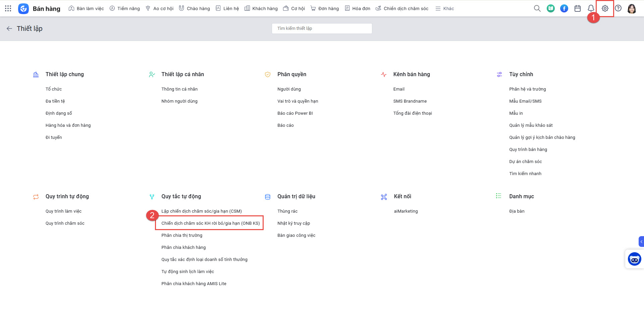644x320 pixels.
Task: Go to Chiến dịch chăm sóc menu
Action: (x=402, y=8)
